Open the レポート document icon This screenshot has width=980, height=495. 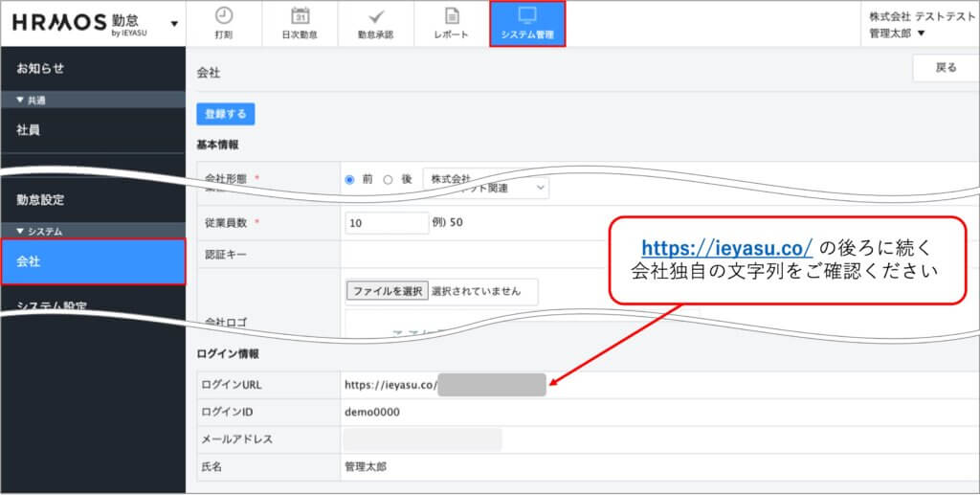click(x=452, y=16)
